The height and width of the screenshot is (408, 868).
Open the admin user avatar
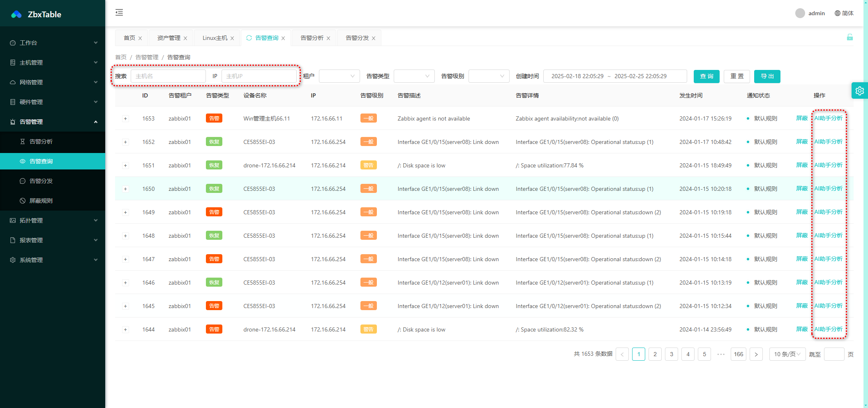800,13
